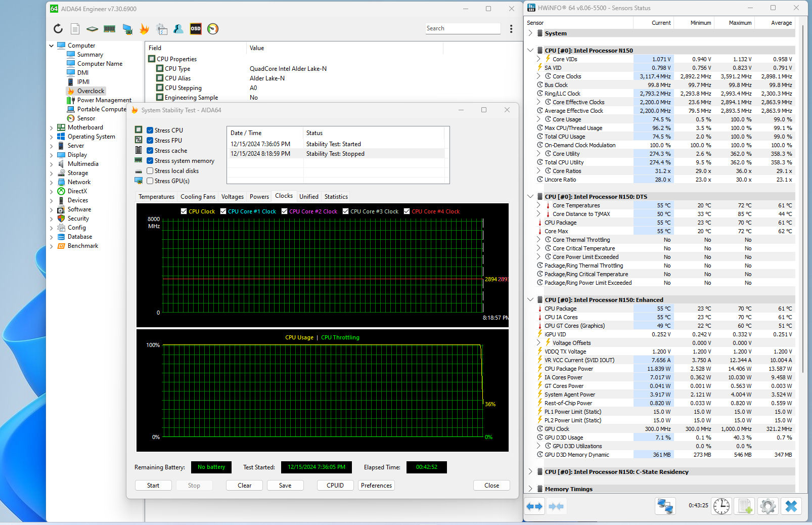Screen dimensions: 812x525
Task: Expand the Memory Timings sensor group
Action: 530,489
